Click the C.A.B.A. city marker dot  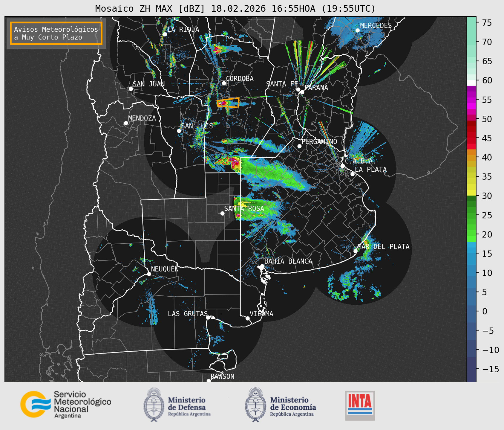click(x=343, y=166)
